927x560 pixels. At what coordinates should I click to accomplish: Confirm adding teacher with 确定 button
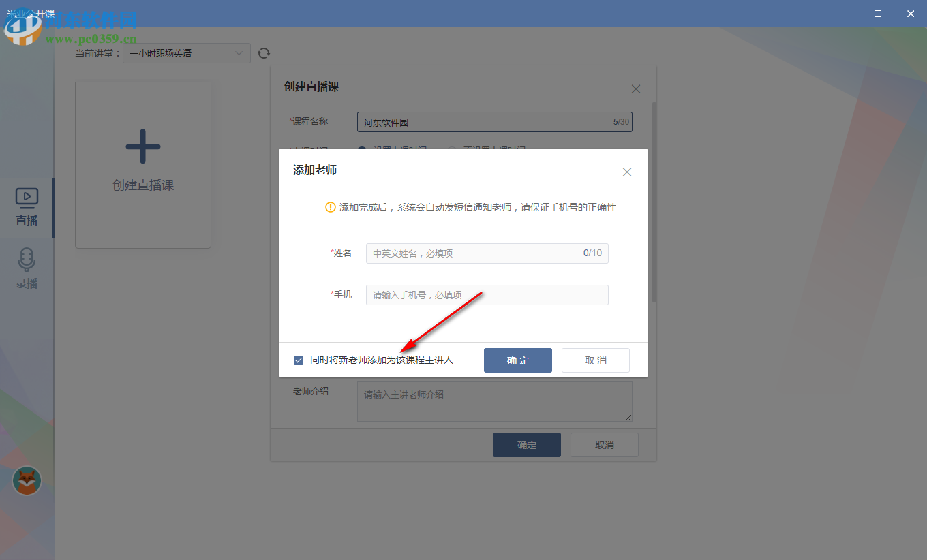click(x=517, y=360)
